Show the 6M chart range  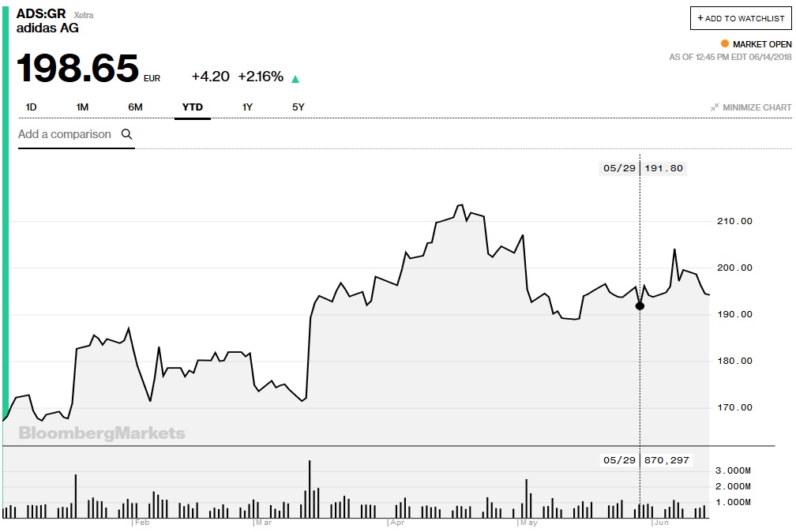(x=135, y=107)
